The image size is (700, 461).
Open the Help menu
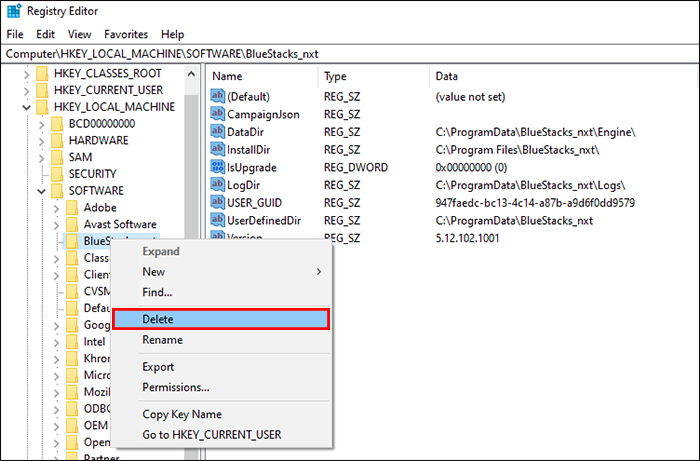click(172, 34)
